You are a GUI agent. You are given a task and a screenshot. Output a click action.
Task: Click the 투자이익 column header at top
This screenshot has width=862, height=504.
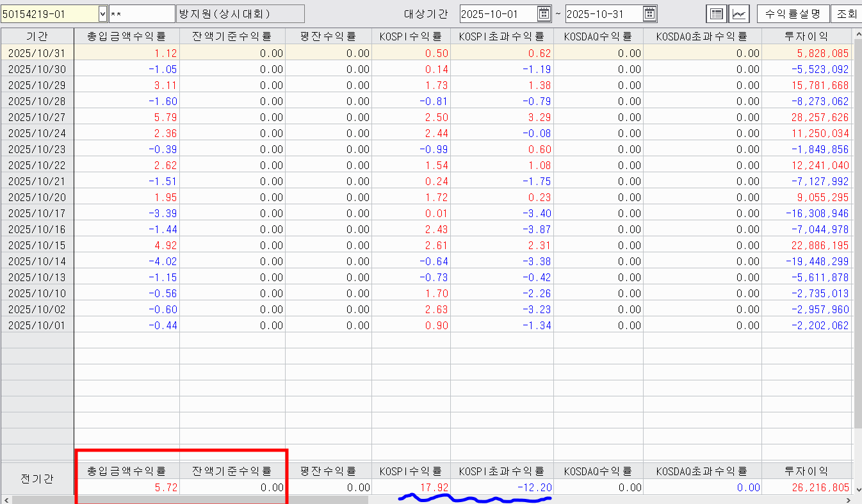806,37
